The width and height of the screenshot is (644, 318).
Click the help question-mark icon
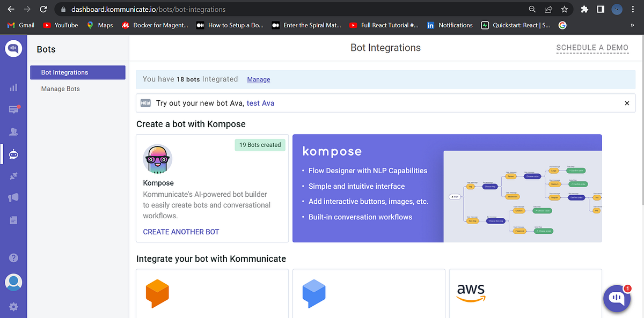pyautogui.click(x=13, y=257)
